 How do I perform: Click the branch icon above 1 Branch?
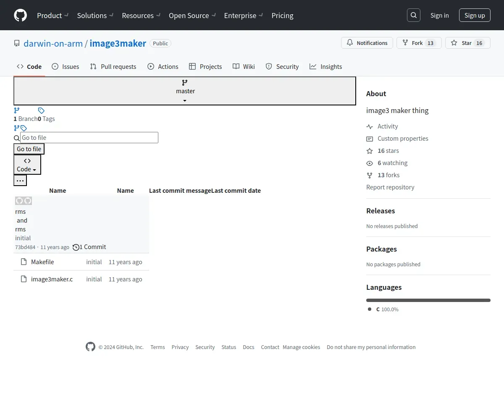pyautogui.click(x=17, y=110)
